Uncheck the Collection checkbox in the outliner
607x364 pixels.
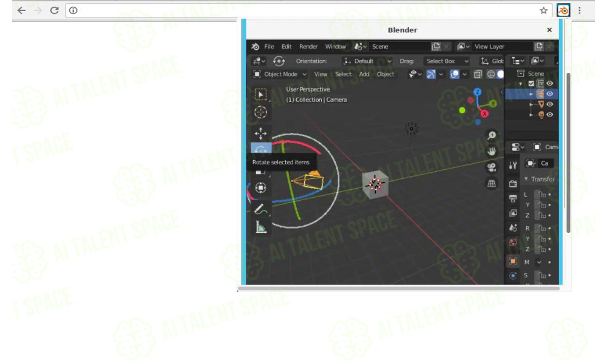coord(531,84)
